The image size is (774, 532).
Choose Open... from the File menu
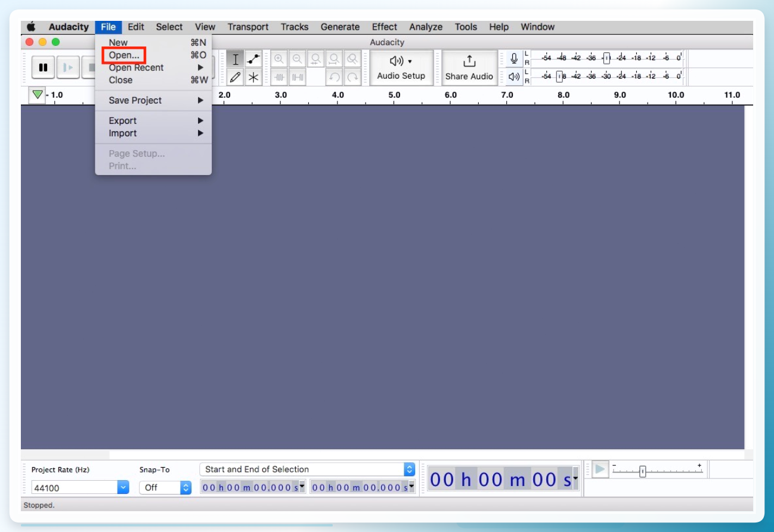click(x=153, y=55)
